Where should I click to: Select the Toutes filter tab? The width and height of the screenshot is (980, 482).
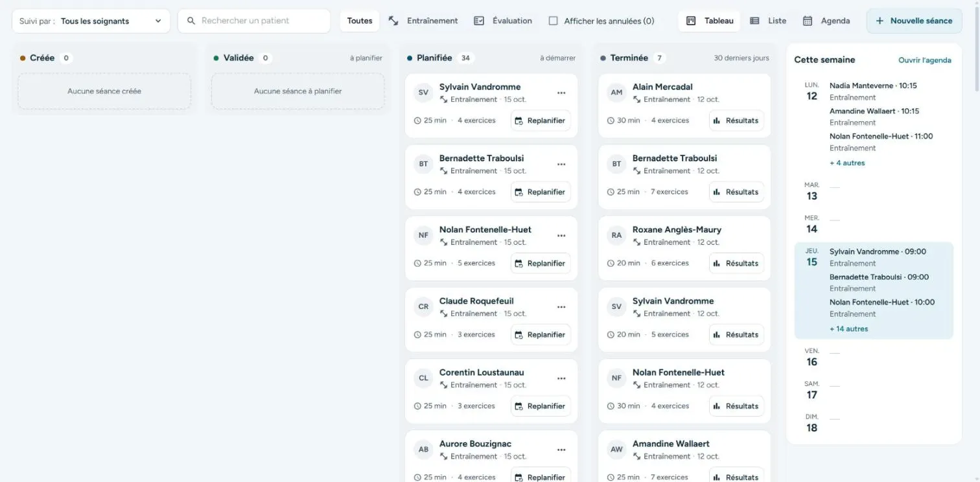pyautogui.click(x=360, y=21)
